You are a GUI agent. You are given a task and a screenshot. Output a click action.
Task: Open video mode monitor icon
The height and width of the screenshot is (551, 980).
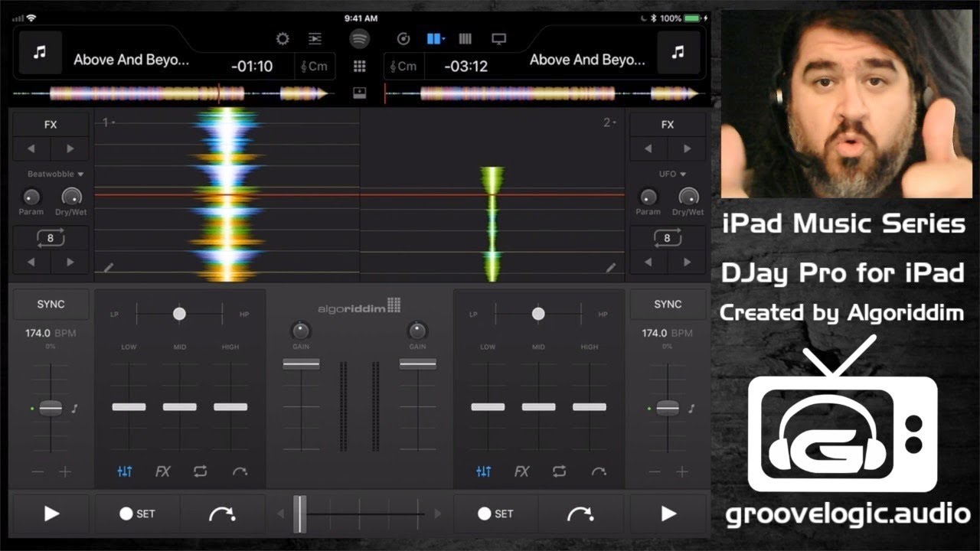tap(499, 39)
